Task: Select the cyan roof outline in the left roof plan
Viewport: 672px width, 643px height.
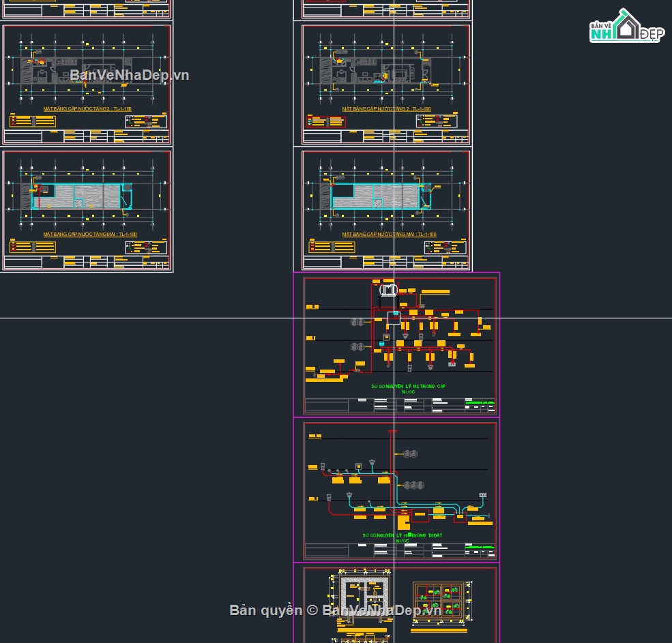Action: [x=81, y=196]
